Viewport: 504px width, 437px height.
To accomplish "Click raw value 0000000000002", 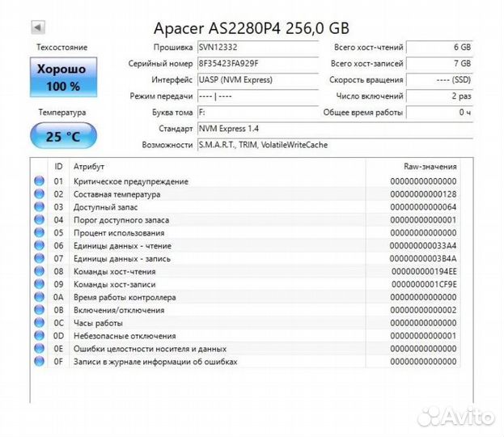I will (x=423, y=310).
